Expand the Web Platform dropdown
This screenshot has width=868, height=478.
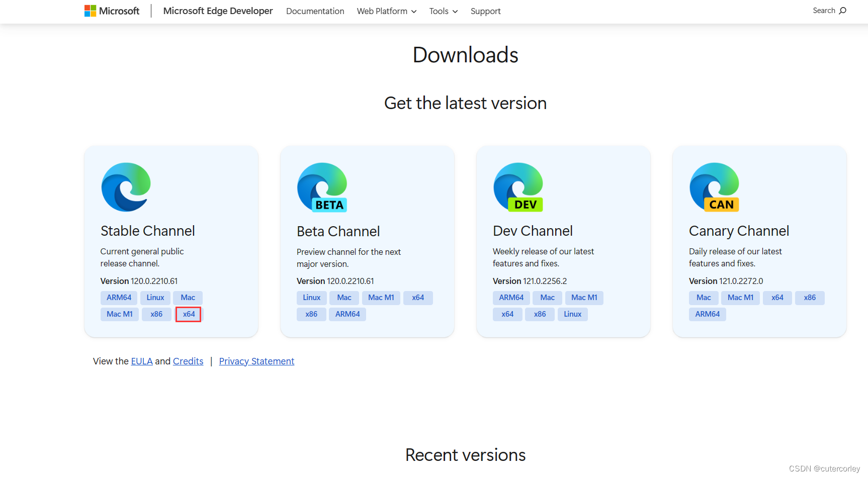(x=387, y=11)
